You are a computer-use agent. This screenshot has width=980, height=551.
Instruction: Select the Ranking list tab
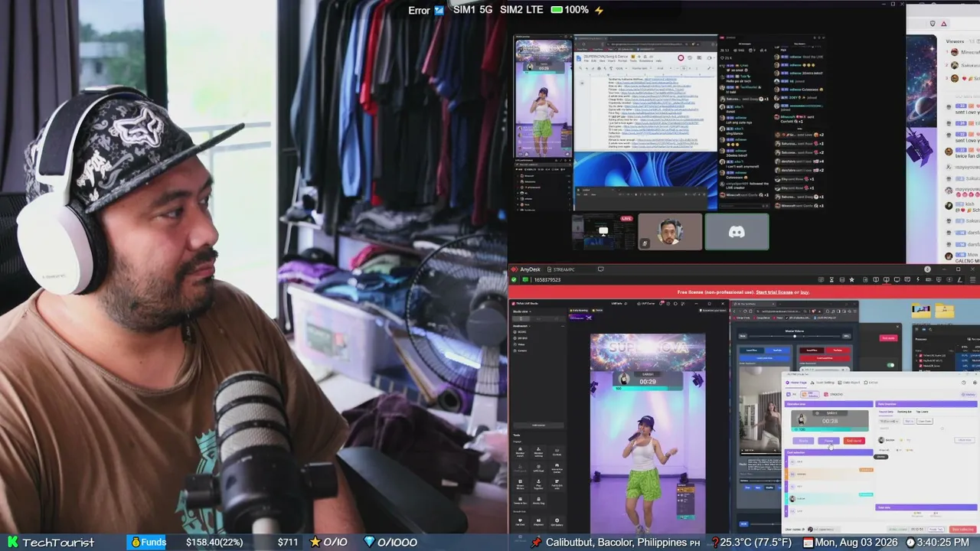click(x=904, y=412)
